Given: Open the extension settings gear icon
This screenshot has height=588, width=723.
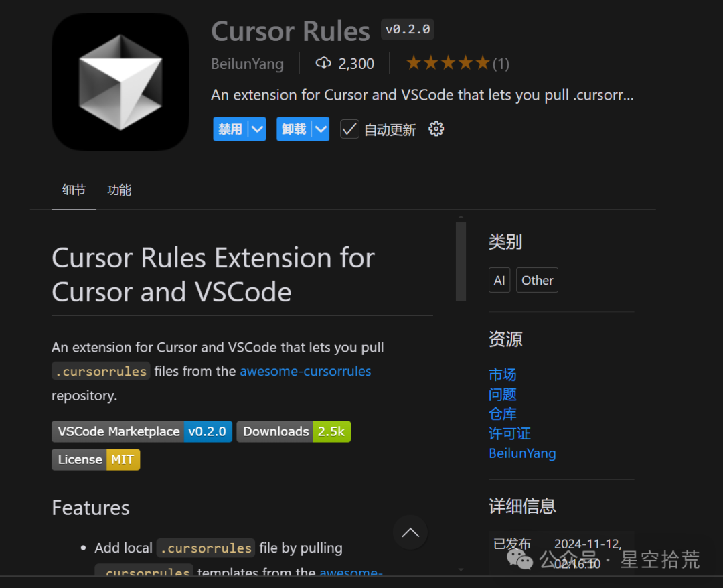Looking at the screenshot, I should point(436,129).
